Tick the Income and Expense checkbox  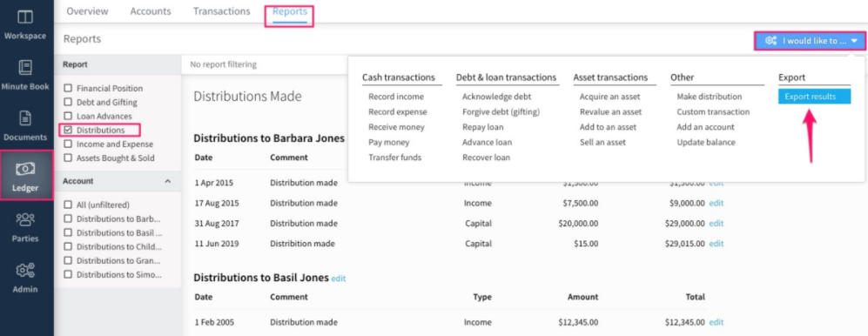68,144
